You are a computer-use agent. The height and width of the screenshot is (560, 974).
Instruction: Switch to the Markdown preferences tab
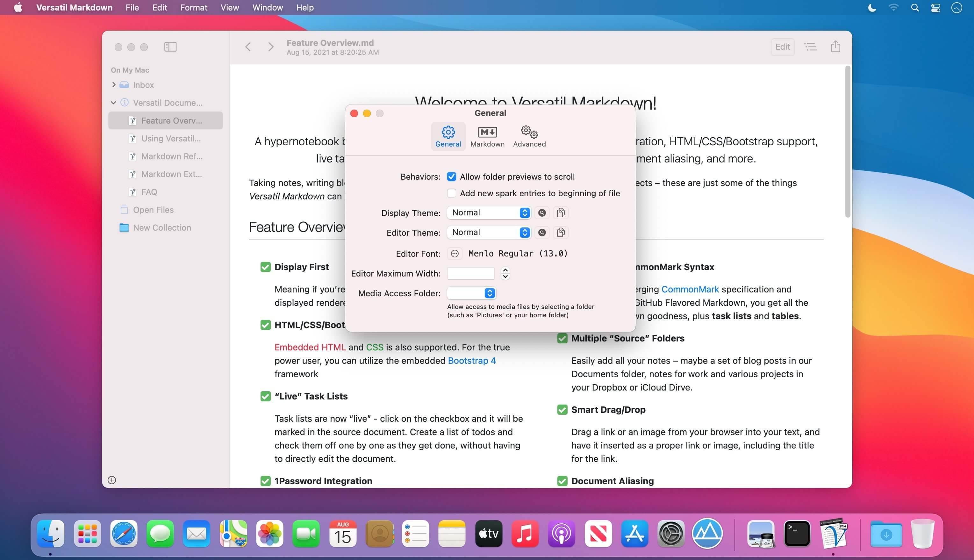(x=487, y=137)
